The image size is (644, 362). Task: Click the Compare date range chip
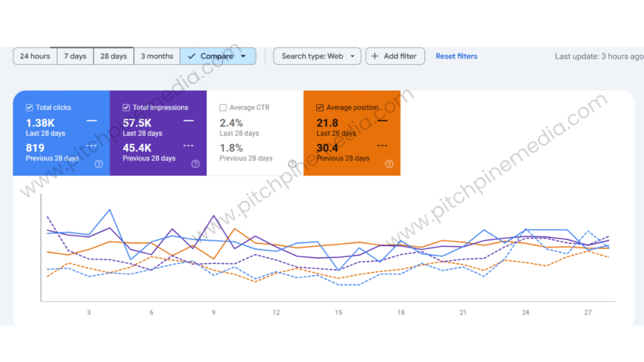tap(218, 56)
